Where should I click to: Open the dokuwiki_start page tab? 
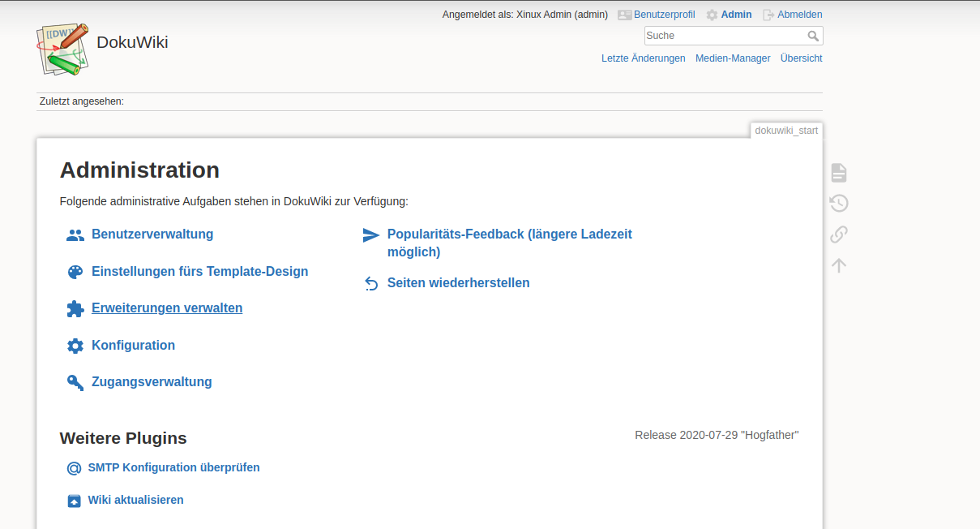tap(785, 130)
